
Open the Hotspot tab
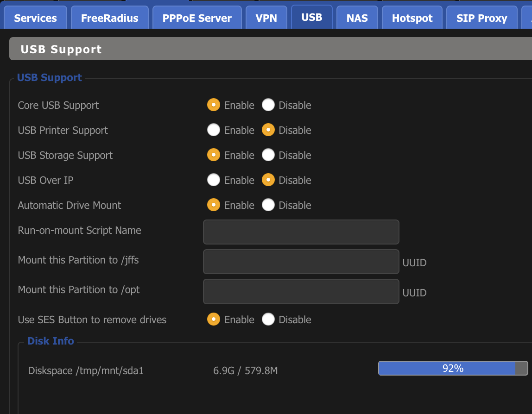tap(412, 18)
